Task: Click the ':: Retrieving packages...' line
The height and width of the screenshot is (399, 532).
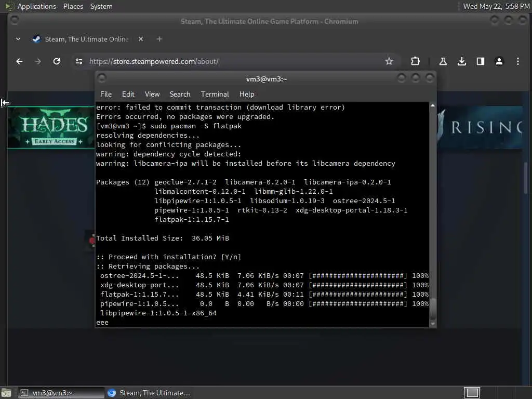Action: coord(148,267)
